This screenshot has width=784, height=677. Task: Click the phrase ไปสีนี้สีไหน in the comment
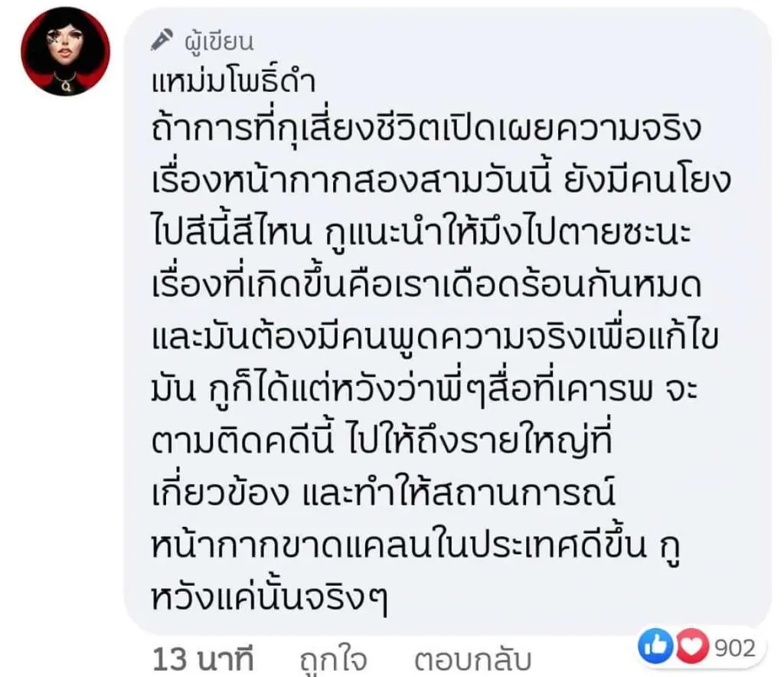tap(231, 231)
